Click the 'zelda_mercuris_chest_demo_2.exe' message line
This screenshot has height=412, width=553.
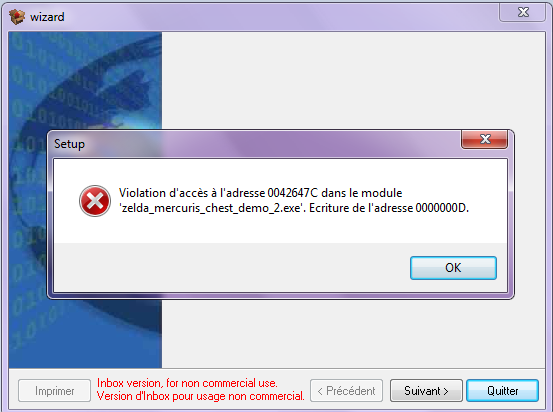click(294, 208)
